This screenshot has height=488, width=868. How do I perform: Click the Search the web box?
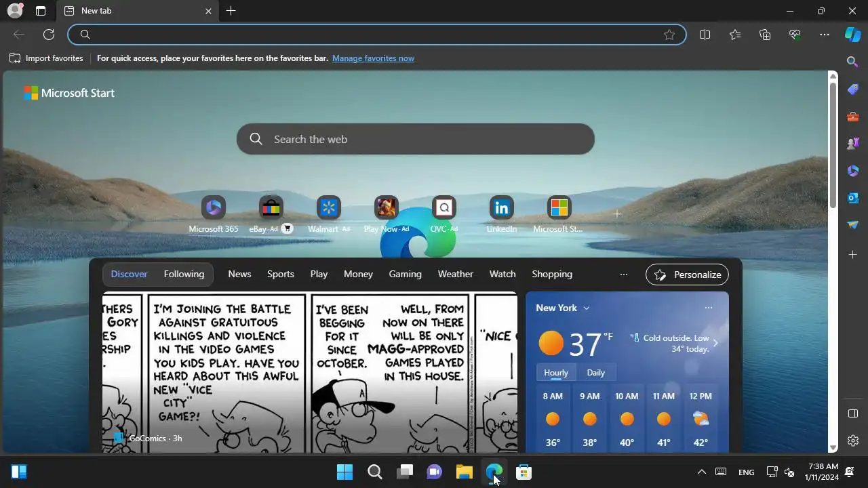[415, 139]
